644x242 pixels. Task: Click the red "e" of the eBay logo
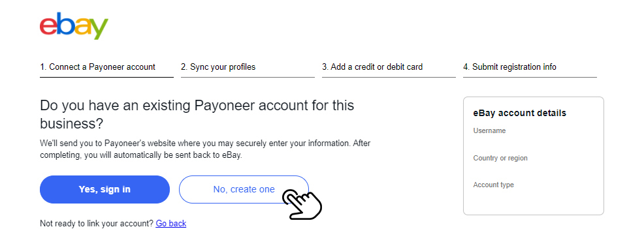48,27
